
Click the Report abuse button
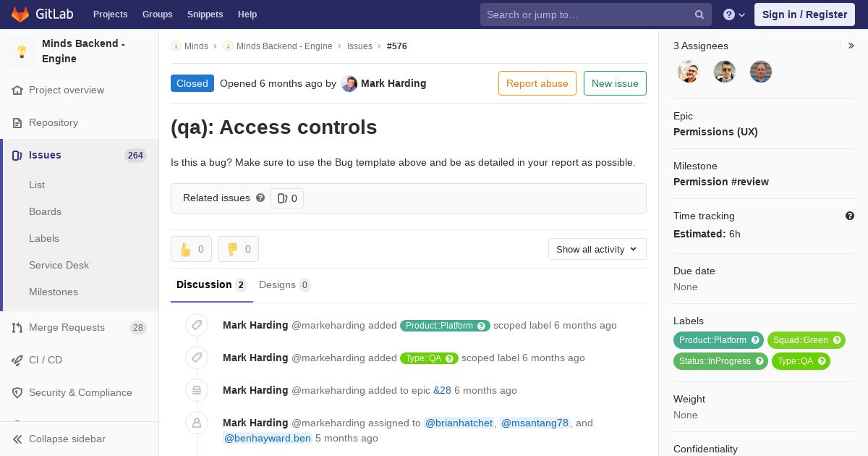pyautogui.click(x=537, y=83)
